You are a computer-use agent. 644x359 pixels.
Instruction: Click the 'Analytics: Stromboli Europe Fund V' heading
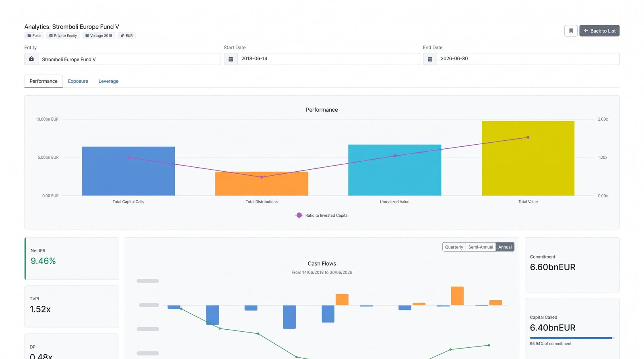click(72, 27)
